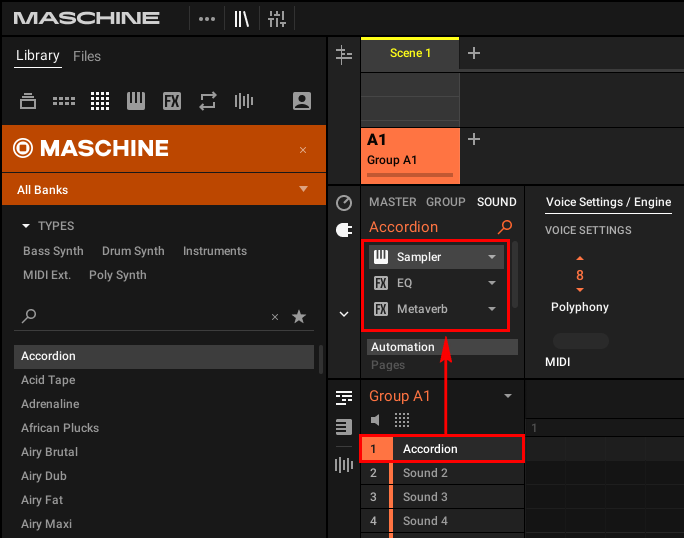This screenshot has height=538, width=684.
Task: Select Airy Dub preset
Action: (164, 476)
